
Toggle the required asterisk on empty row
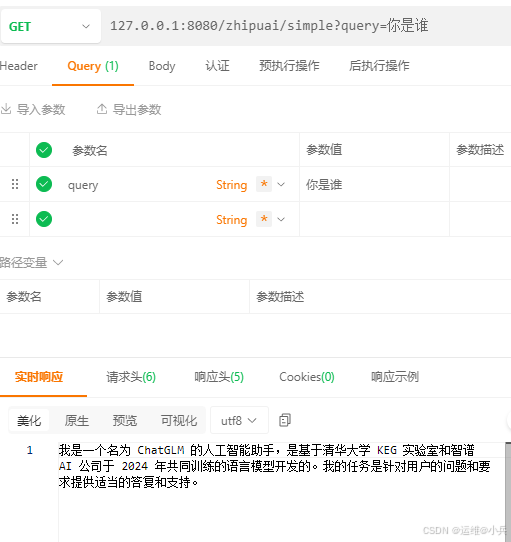coord(264,219)
